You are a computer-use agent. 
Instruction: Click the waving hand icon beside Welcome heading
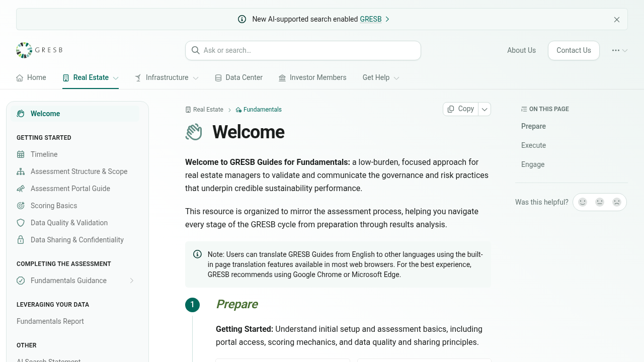click(x=194, y=132)
